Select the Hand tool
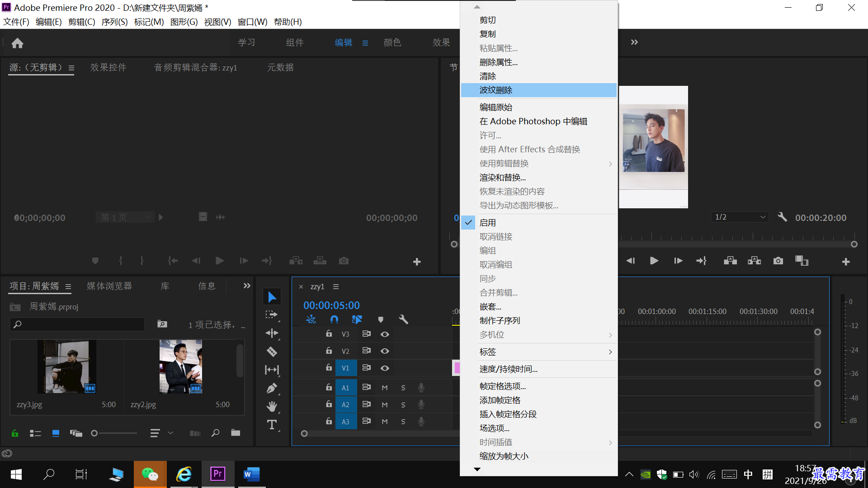 pos(272,406)
